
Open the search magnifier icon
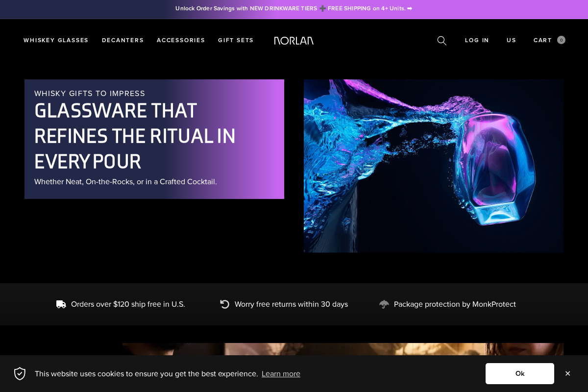click(x=441, y=41)
